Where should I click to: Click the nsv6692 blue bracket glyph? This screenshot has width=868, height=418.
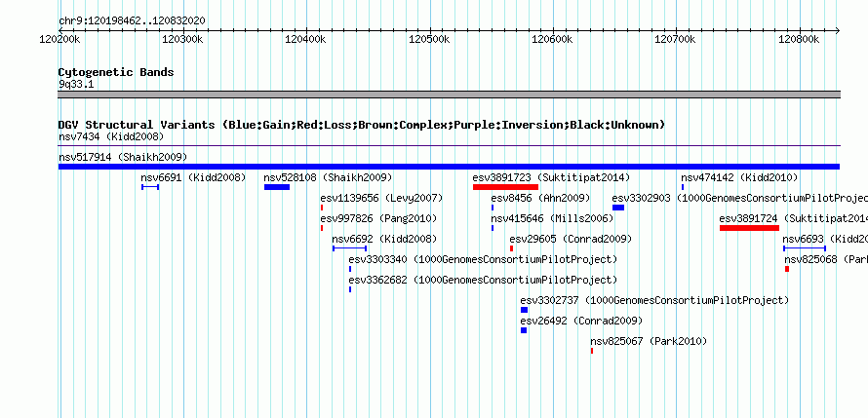point(349,248)
